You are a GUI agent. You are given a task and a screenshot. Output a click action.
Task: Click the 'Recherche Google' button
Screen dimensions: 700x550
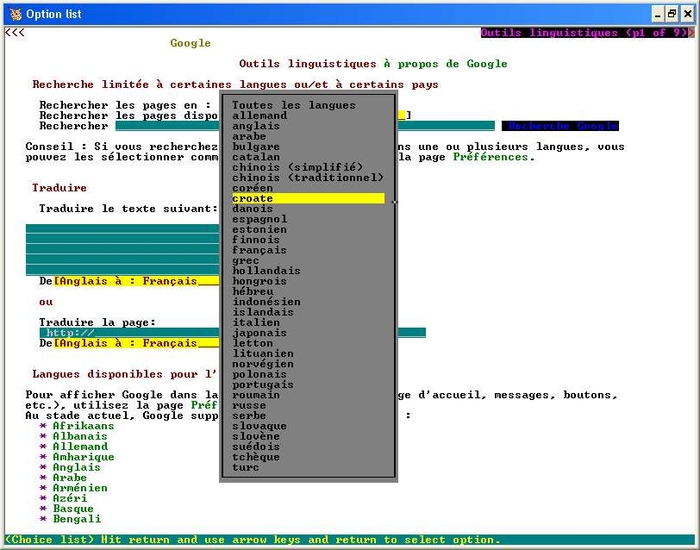(560, 126)
